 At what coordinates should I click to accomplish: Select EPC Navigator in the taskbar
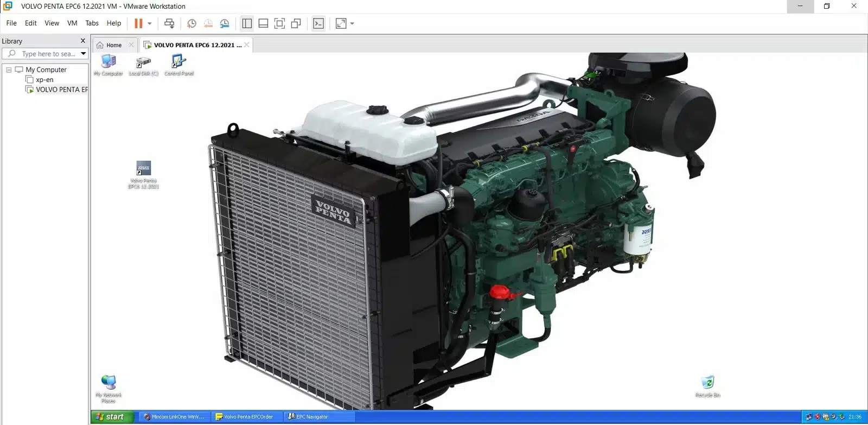click(312, 417)
